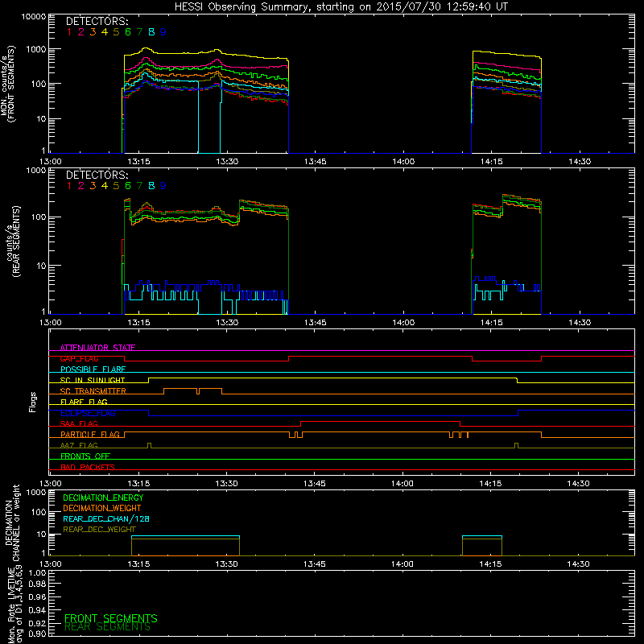Click the DETECTORS: label in rear segments plot

97,175
